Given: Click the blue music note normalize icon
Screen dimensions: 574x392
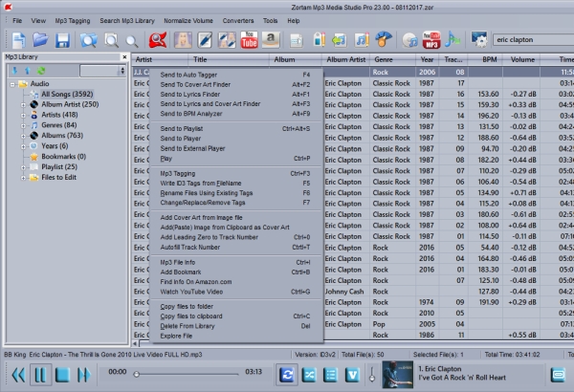Looking at the screenshot, I should (453, 39).
